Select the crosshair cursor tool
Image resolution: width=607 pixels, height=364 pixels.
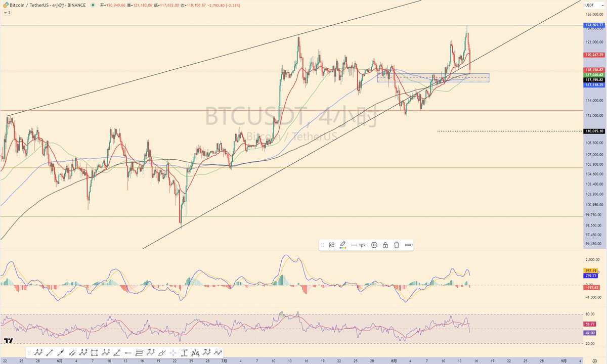click(x=173, y=353)
